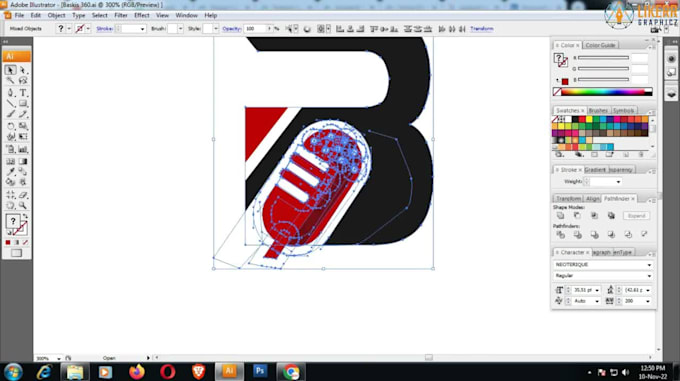Open the Stroke panel Weight dropdown
Viewport: 680px width, 381px height.
tap(618, 182)
